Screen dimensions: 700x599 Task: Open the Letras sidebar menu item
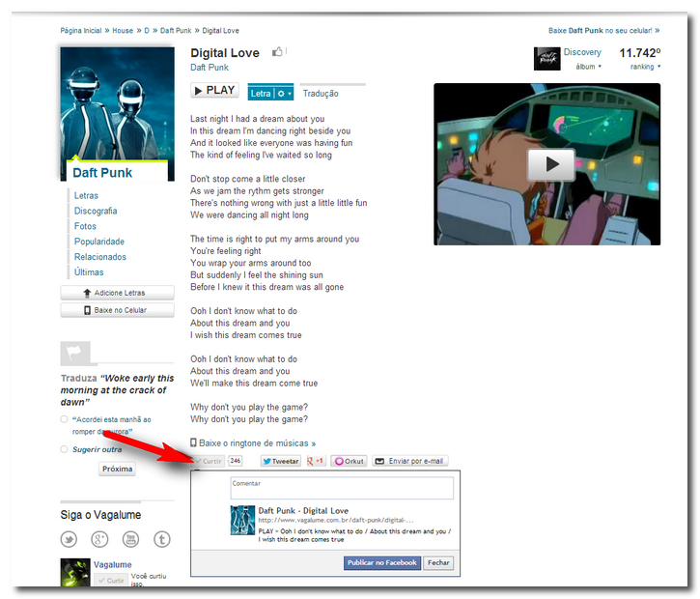click(86, 196)
